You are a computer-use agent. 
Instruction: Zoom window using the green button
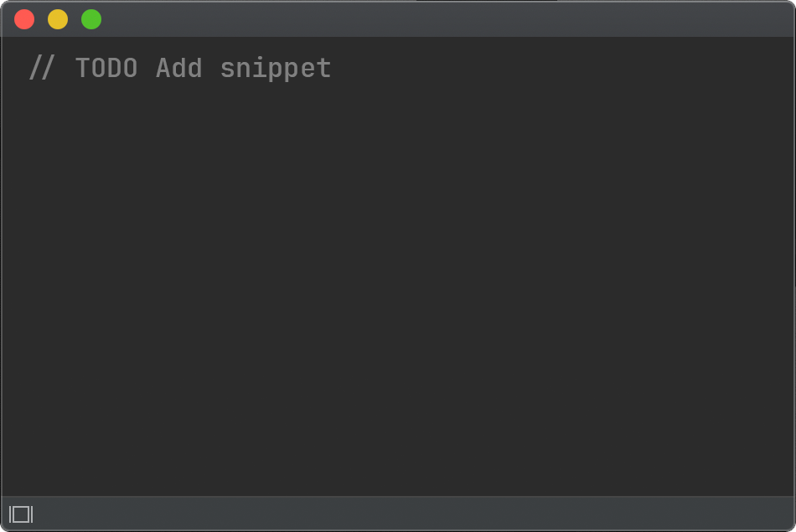91,19
